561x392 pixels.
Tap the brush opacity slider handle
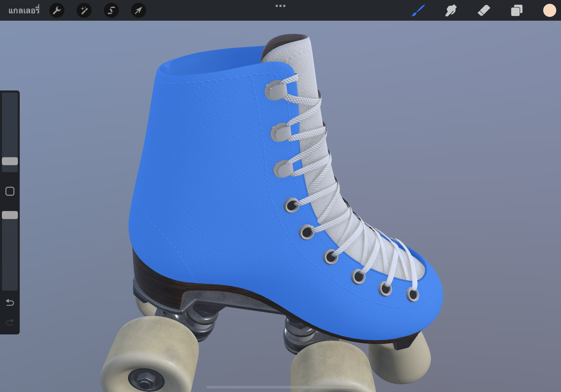click(x=10, y=215)
